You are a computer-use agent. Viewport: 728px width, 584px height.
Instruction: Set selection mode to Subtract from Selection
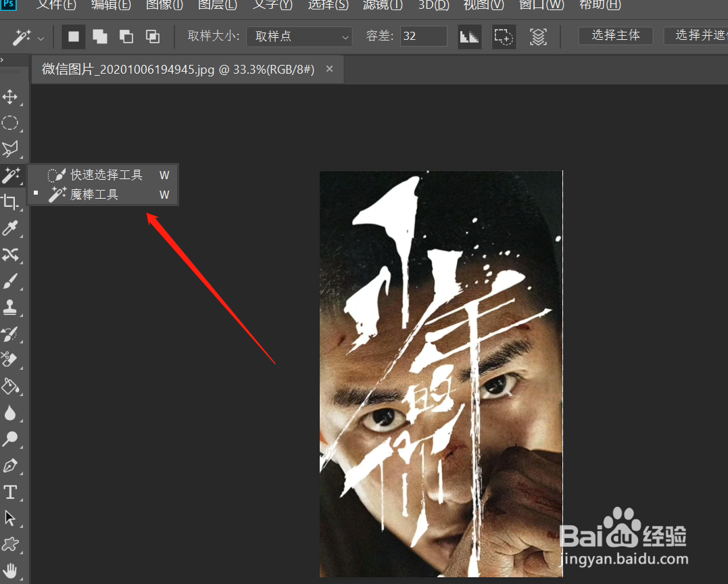click(126, 36)
